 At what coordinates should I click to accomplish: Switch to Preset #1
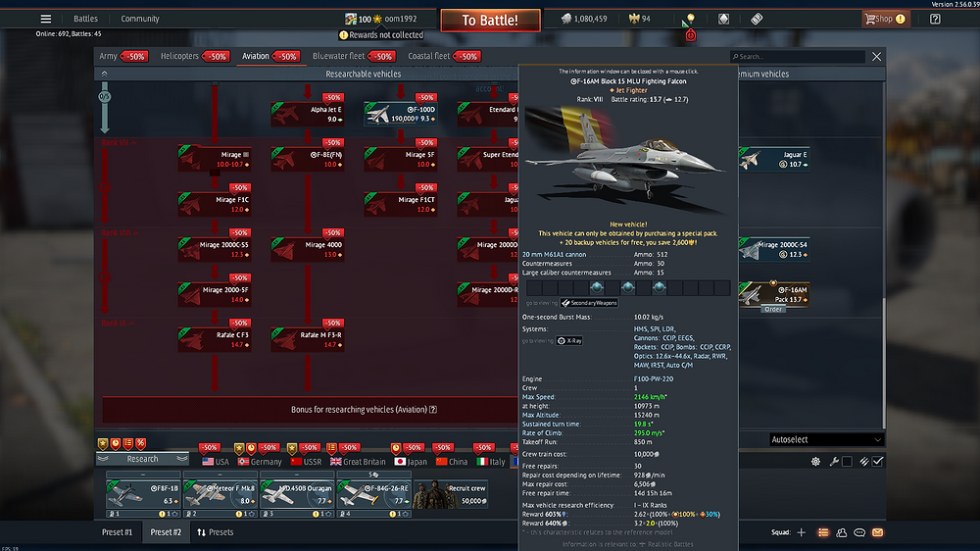tap(117, 532)
